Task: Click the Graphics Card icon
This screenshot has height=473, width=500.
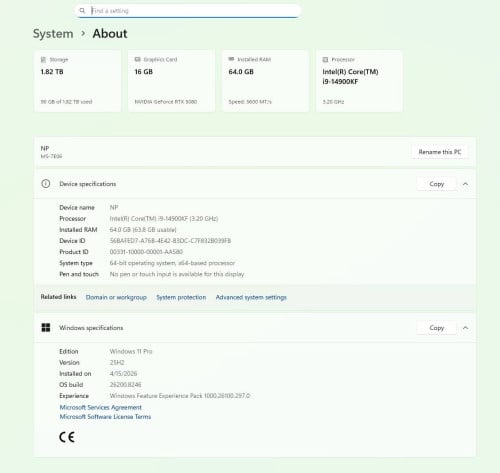Action: (137, 59)
